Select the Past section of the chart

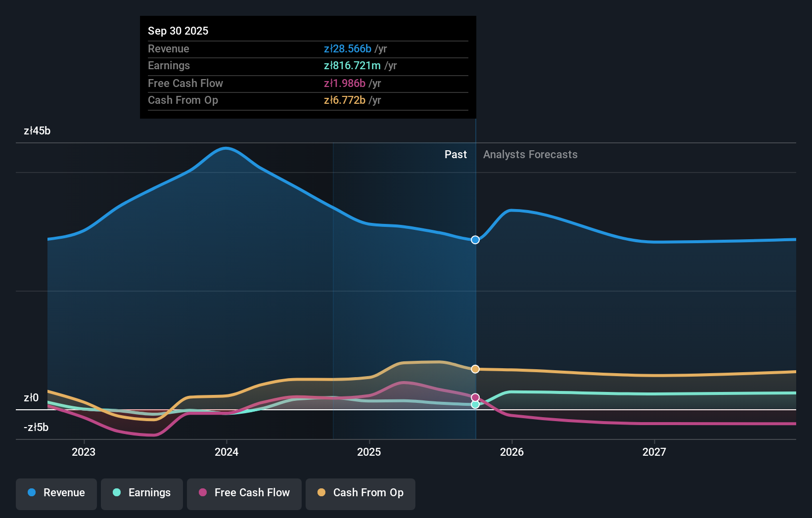coord(455,154)
